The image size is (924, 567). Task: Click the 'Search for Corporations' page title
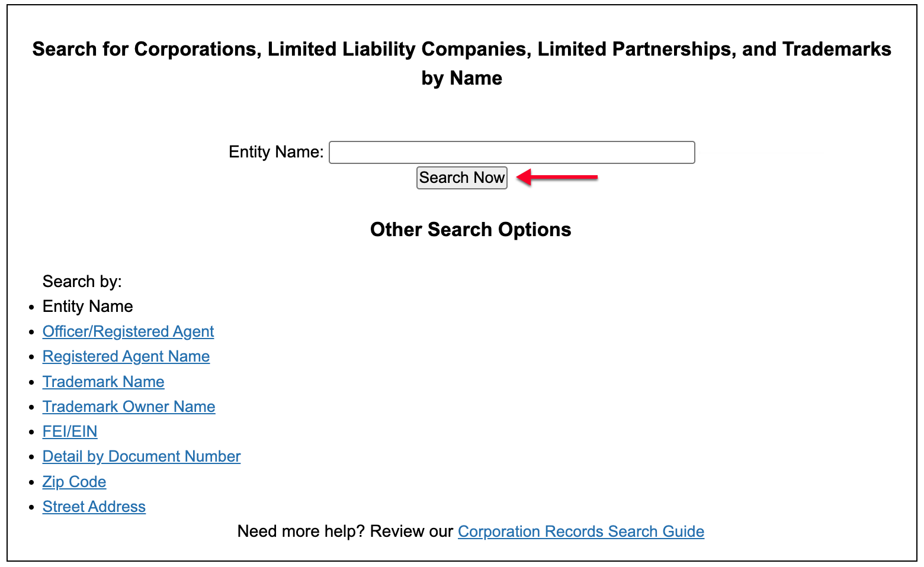click(462, 63)
